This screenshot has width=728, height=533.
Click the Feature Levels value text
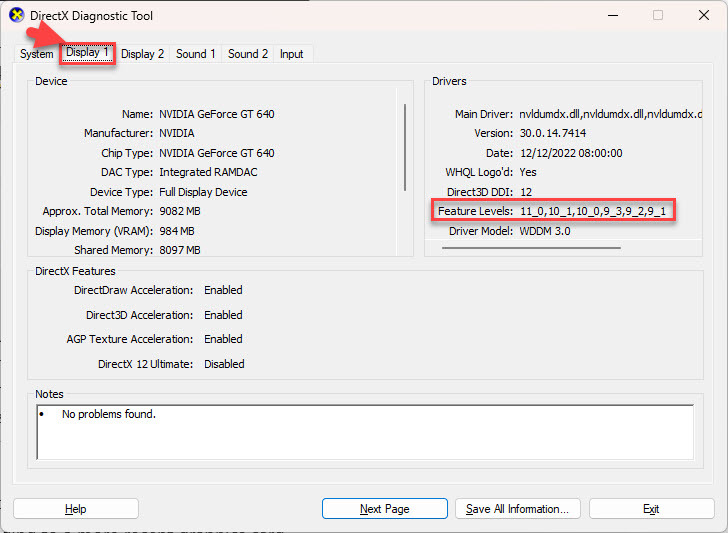592,212
